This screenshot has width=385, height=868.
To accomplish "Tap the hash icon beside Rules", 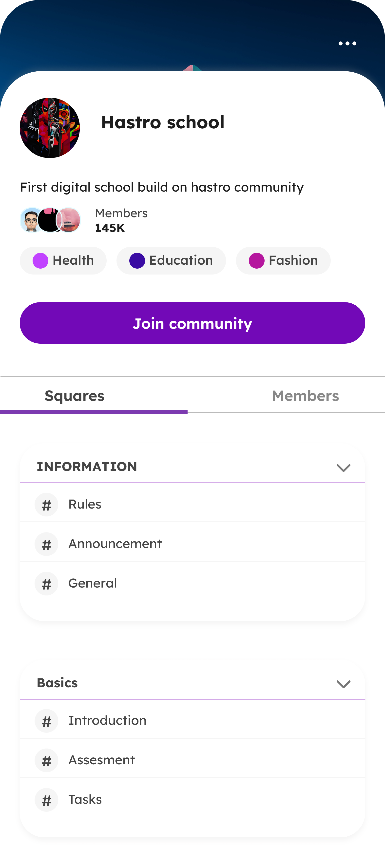I will click(x=46, y=504).
